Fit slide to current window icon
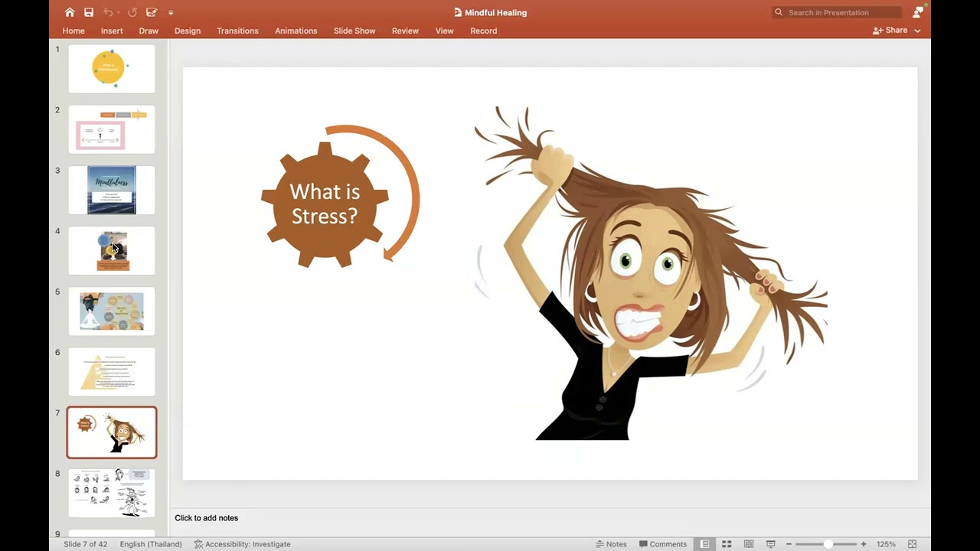This screenshot has height=551, width=980. coord(913,544)
